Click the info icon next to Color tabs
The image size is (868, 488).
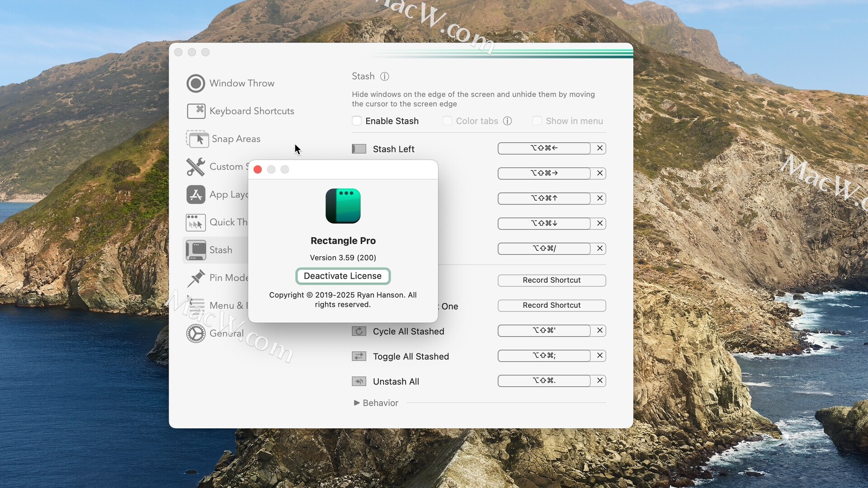click(507, 121)
